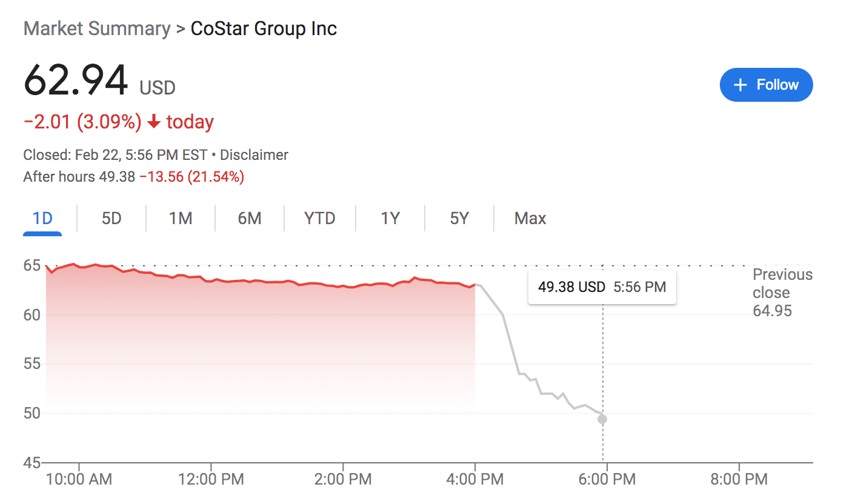This screenshot has width=858, height=504.
Task: Click the plus icon on Follow button
Action: click(x=740, y=85)
